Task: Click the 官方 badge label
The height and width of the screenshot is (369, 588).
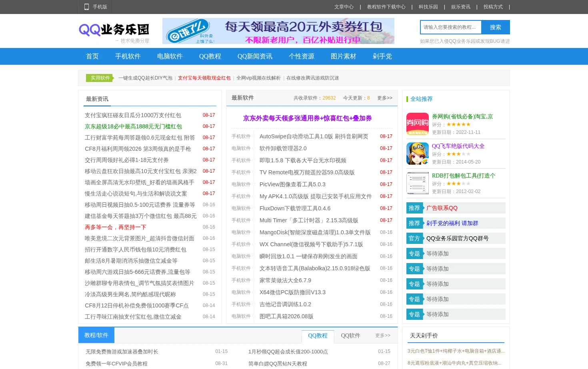Action: click(414, 238)
